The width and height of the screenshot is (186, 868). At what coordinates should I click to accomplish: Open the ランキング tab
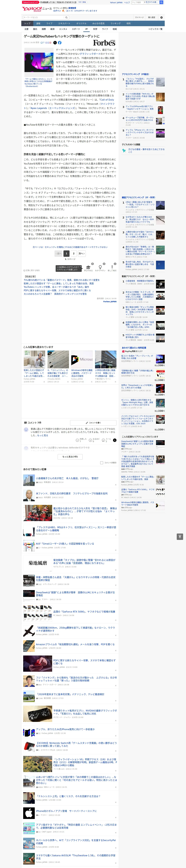coord(115,23)
